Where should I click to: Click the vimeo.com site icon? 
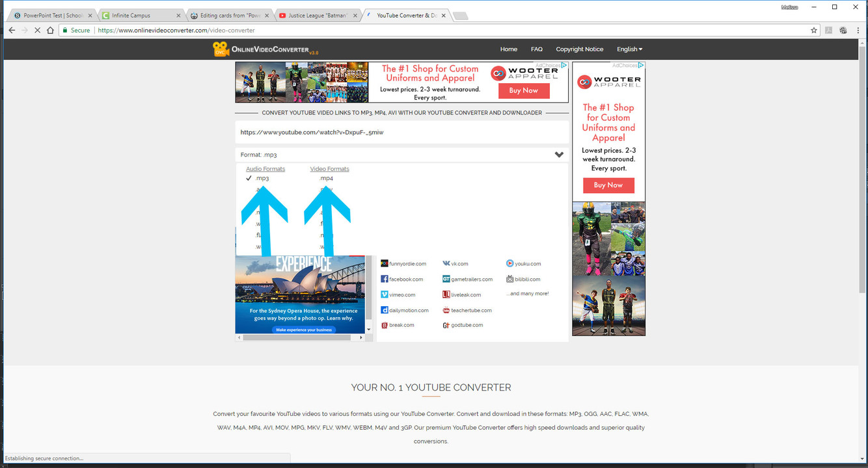pyautogui.click(x=385, y=294)
